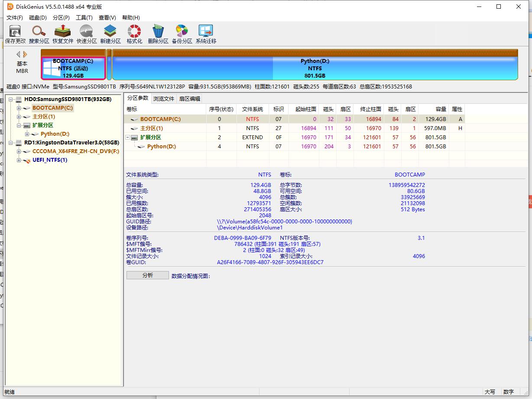Viewport: 532px width, 399px height.
Task: Select 主分区(1) in the disk tree
Action: [44, 117]
